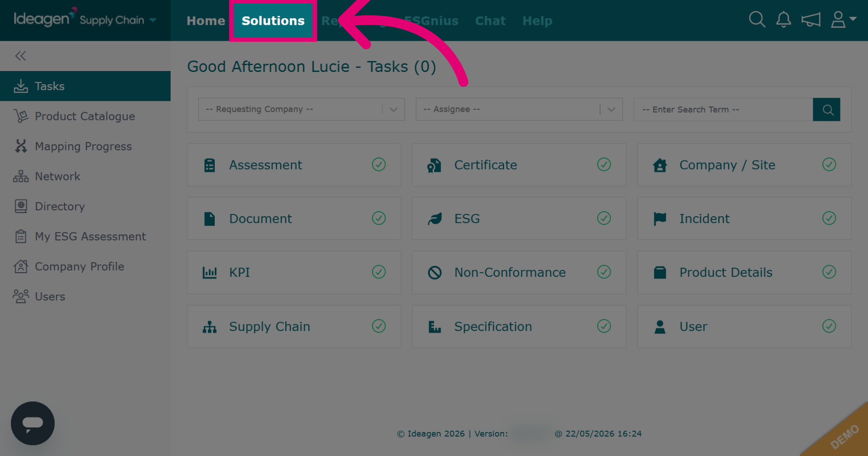Open the Product Details card label
The width and height of the screenshot is (868, 456).
coord(726,272)
